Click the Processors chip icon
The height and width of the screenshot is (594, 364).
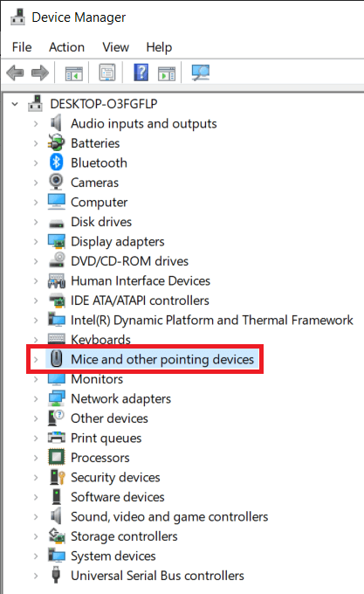(x=57, y=457)
